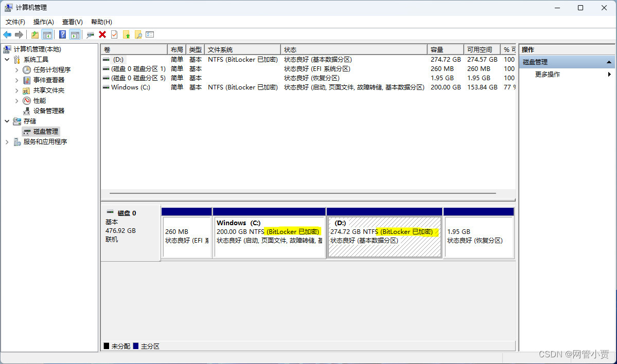Click the checklist settings icon in the toolbar
Image resolution: width=617 pixels, height=364 pixels.
(150, 34)
